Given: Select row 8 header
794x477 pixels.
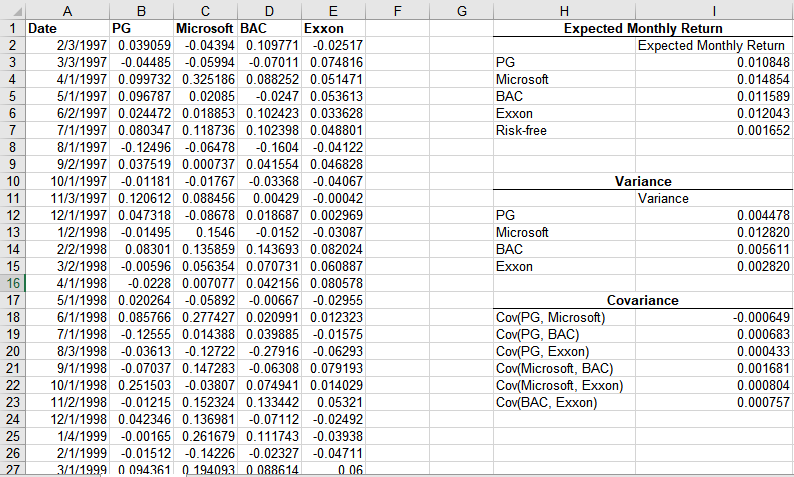Looking at the screenshot, I should [x=13, y=147].
